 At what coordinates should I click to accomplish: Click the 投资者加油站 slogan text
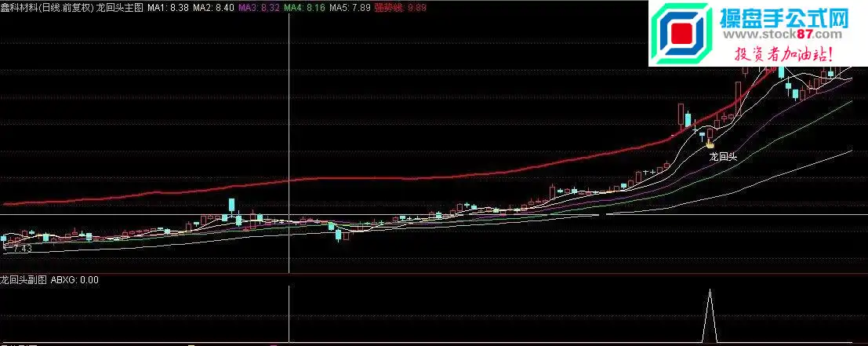783,54
